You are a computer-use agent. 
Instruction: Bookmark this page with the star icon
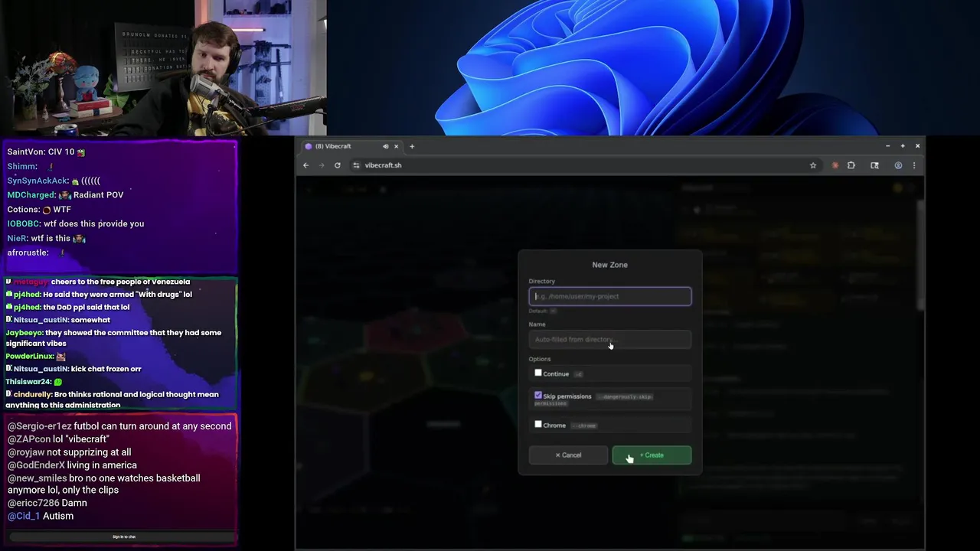pyautogui.click(x=813, y=165)
